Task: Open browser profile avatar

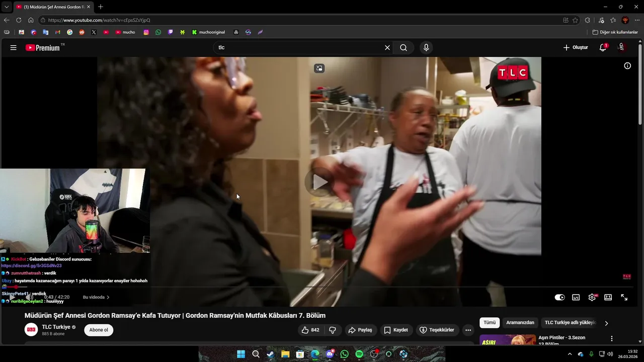Action: point(625,20)
